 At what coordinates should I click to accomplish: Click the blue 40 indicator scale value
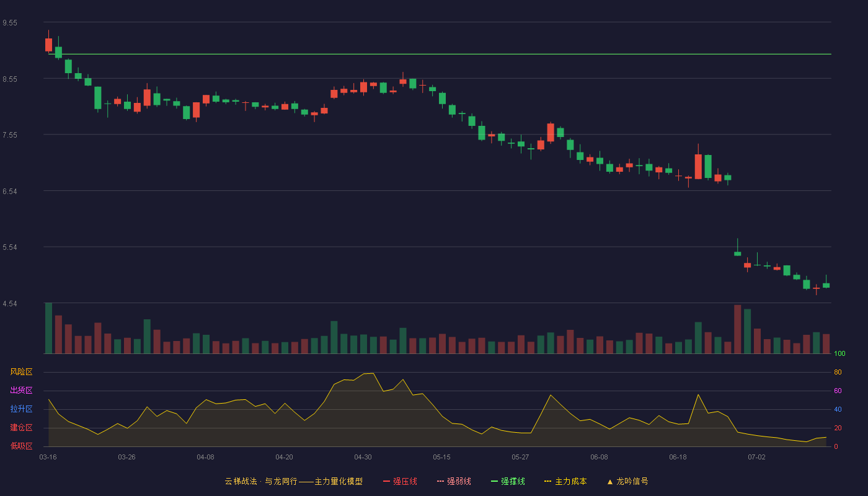pyautogui.click(x=838, y=409)
